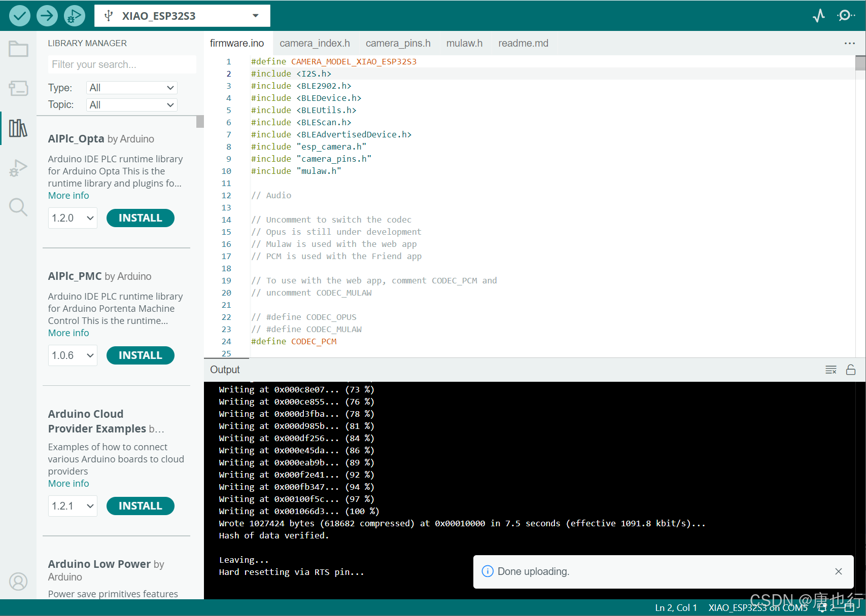Viewport: 866px width, 616px height.
Task: Focus the library filter search field
Action: (x=122, y=64)
